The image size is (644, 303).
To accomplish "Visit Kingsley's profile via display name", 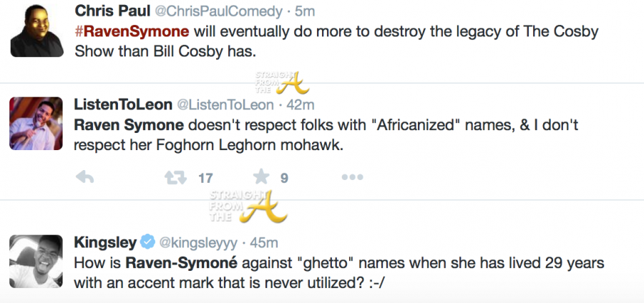I will [106, 240].
